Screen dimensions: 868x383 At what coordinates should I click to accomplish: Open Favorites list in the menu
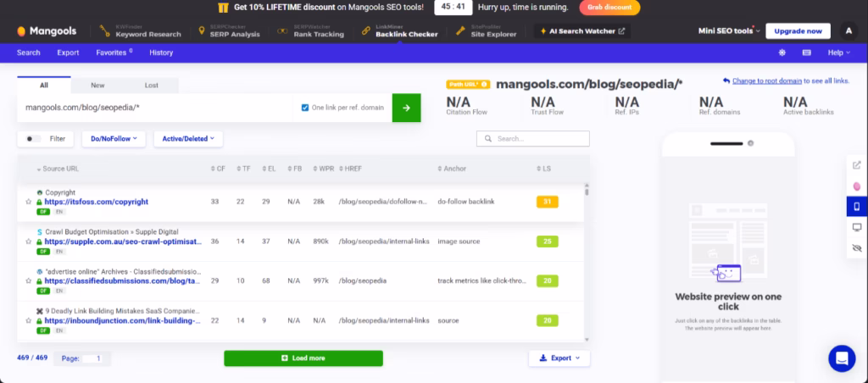click(114, 53)
